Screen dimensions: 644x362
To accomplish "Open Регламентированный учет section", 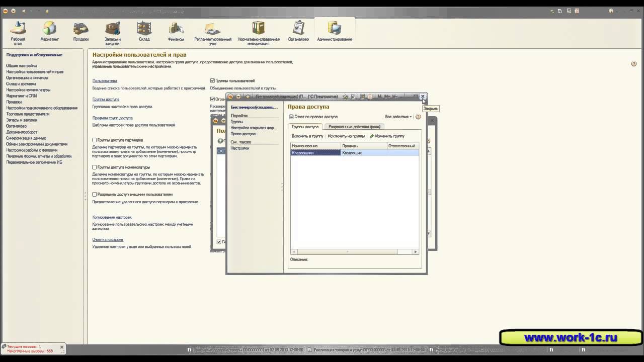I will point(213,33).
